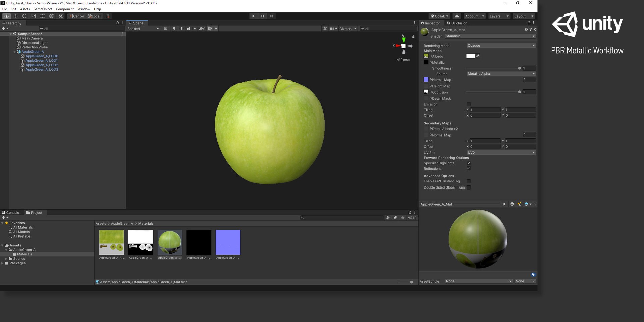Open the Shaded draw mode dropdown
The height and width of the screenshot is (322, 644).
point(143,29)
